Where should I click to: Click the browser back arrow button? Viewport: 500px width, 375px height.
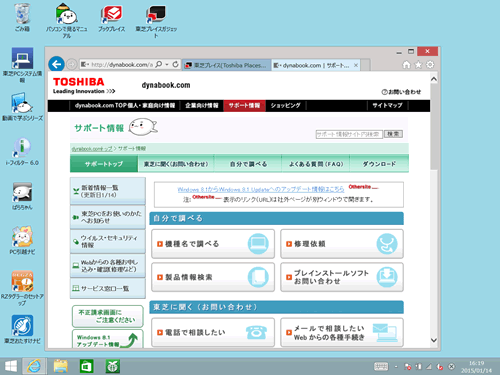(x=57, y=64)
